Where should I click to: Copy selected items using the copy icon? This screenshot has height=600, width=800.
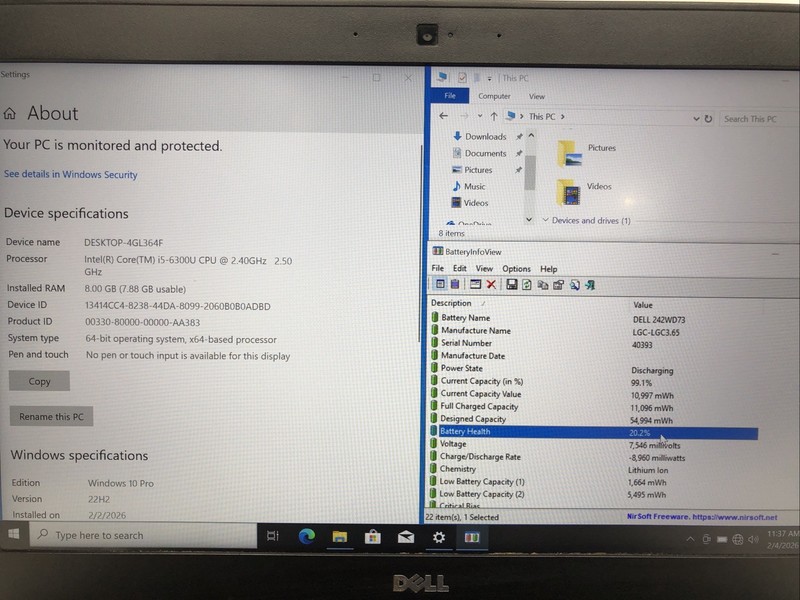coord(543,285)
